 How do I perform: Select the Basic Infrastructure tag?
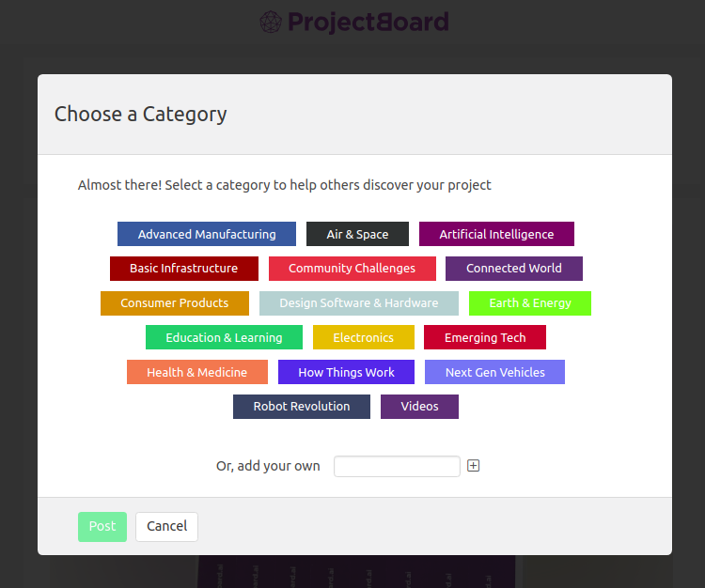(x=184, y=269)
